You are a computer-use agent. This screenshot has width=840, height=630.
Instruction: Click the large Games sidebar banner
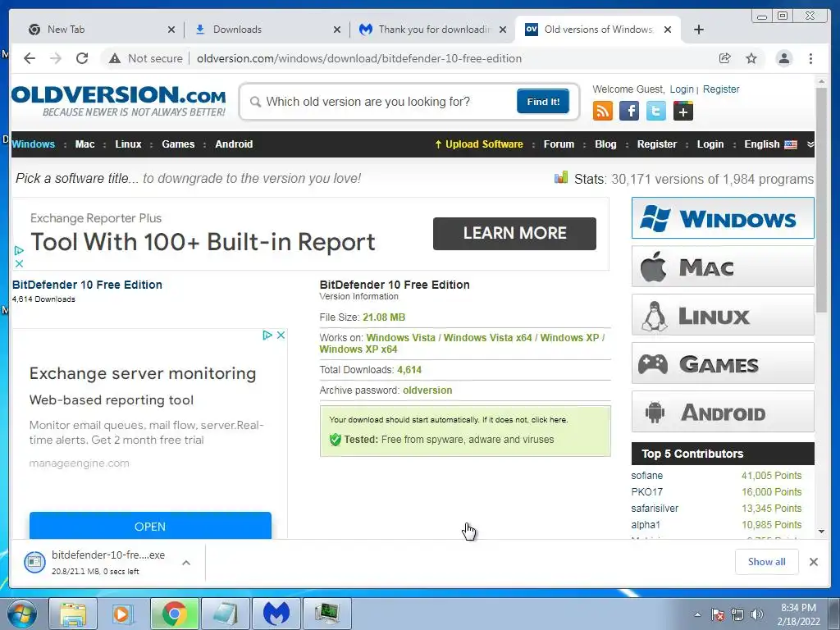point(723,363)
